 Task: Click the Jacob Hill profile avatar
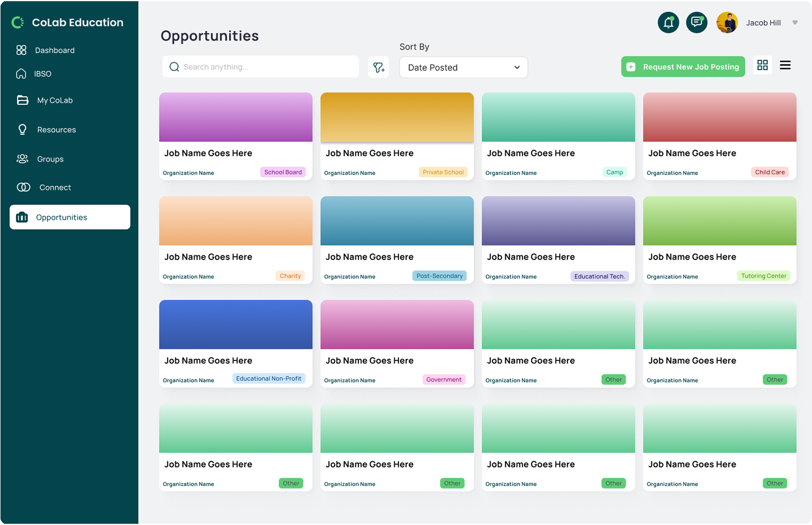727,23
